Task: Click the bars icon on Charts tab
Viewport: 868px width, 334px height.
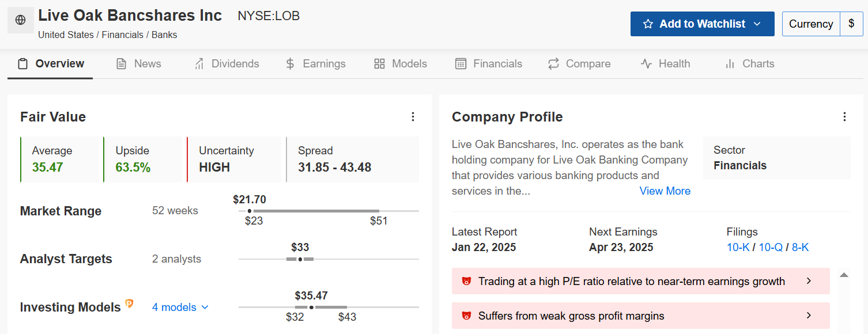Action: click(730, 64)
